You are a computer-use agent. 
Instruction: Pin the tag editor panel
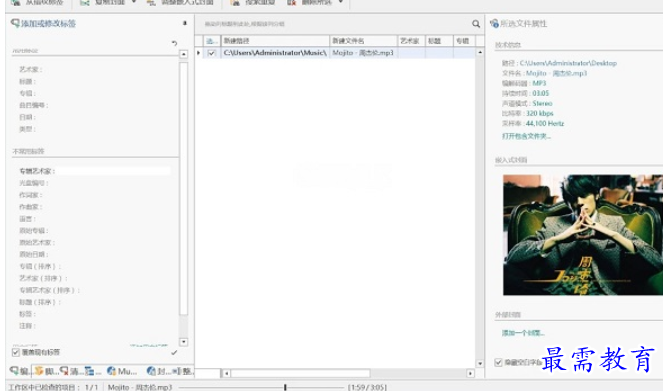point(185,23)
